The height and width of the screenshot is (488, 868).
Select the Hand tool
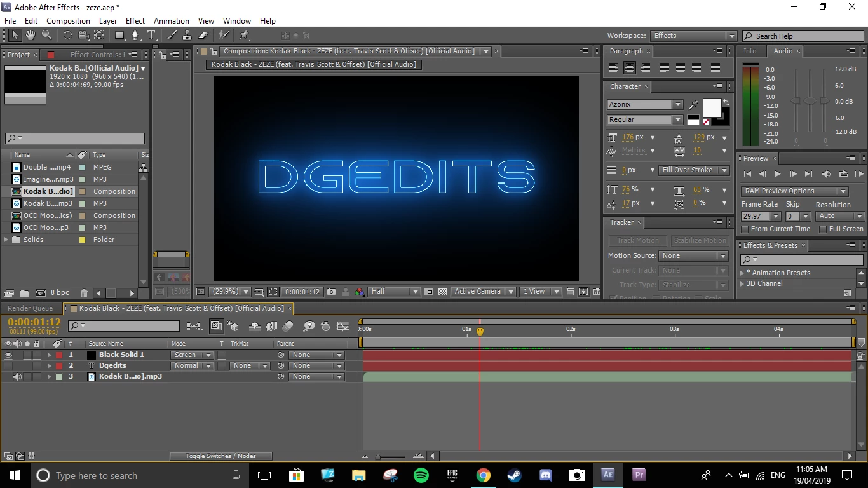[32, 36]
